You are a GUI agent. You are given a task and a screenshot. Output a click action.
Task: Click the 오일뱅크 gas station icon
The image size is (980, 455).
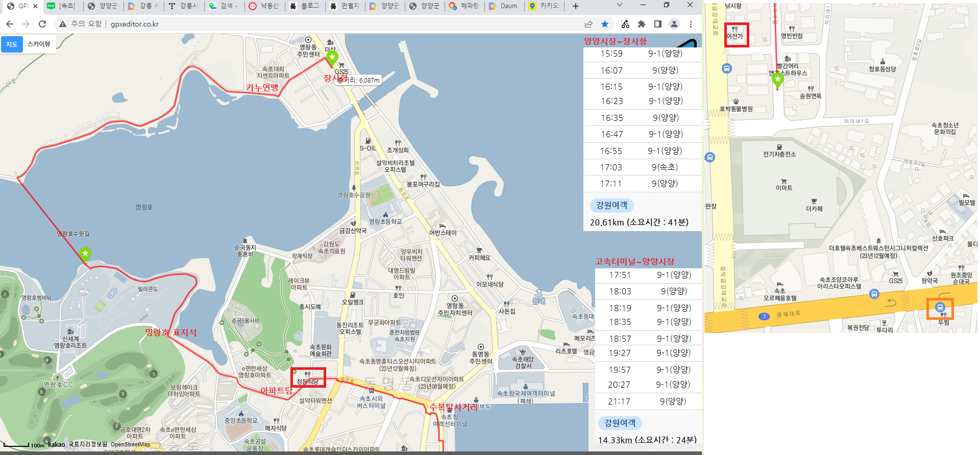pyautogui.click(x=353, y=295)
